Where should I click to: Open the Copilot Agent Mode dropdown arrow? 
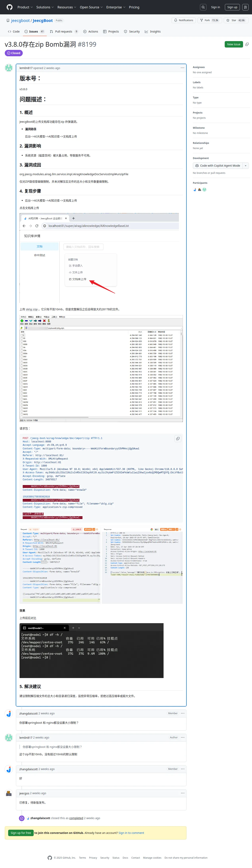(x=246, y=165)
